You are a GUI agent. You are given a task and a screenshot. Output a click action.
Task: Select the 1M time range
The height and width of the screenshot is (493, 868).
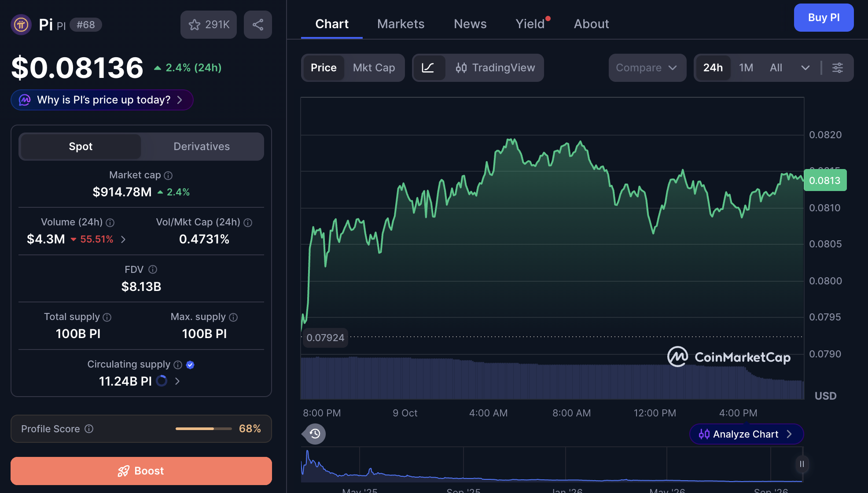(746, 68)
